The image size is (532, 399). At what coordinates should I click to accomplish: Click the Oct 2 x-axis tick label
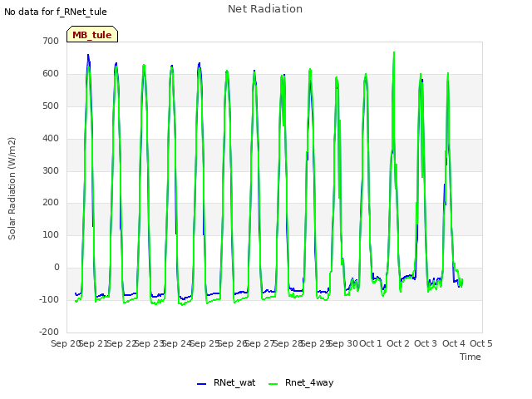[398, 343]
